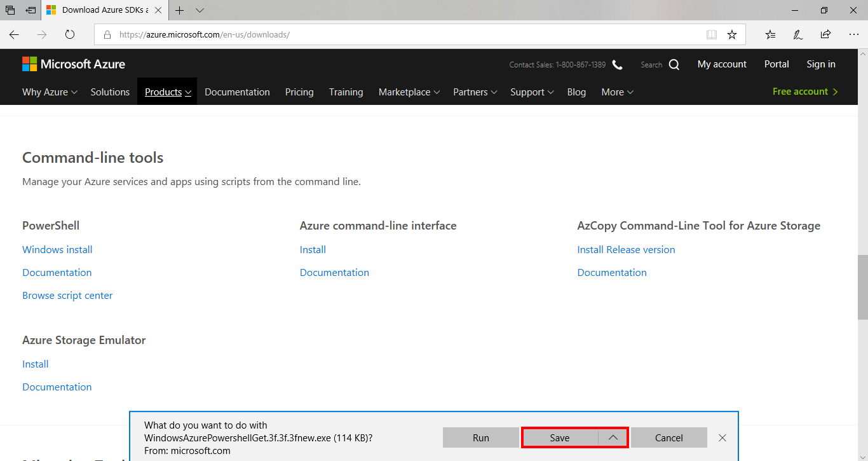Click the Microsoft Azure logo
Image resolution: width=868 pixels, height=461 pixels.
[74, 64]
